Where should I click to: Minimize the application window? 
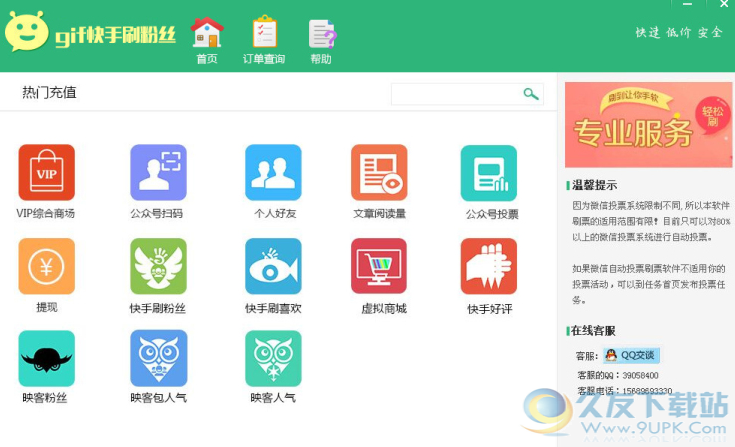click(x=688, y=4)
